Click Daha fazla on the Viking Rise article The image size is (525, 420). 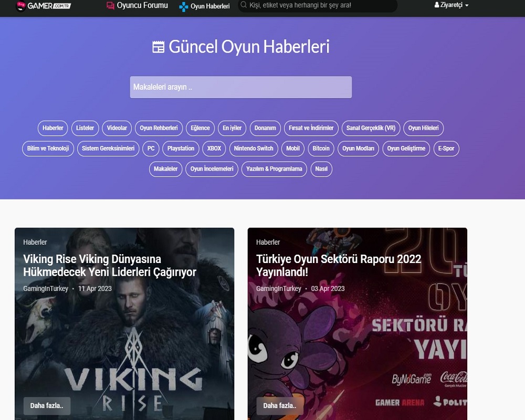pyautogui.click(x=47, y=406)
